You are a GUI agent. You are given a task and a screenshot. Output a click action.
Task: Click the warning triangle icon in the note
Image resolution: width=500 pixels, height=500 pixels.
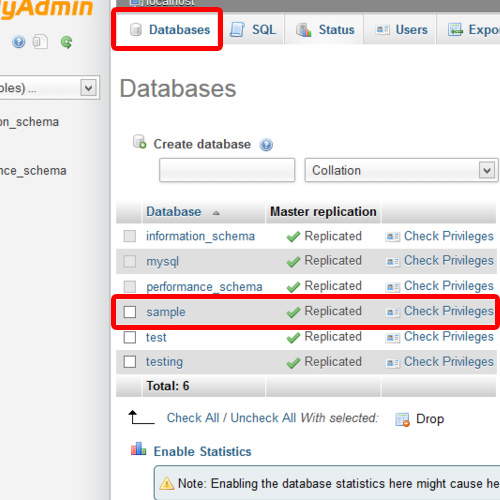click(167, 483)
